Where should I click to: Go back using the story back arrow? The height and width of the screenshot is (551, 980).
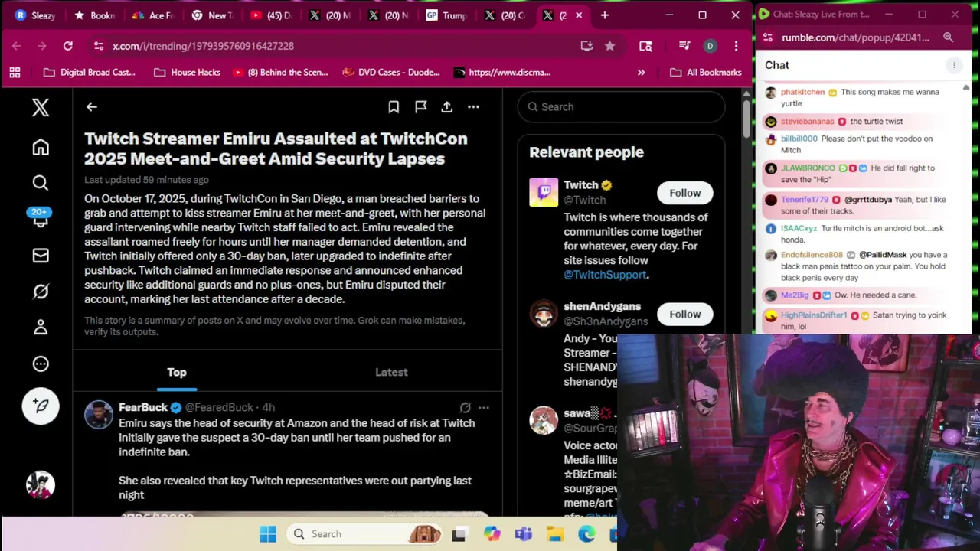pyautogui.click(x=92, y=107)
